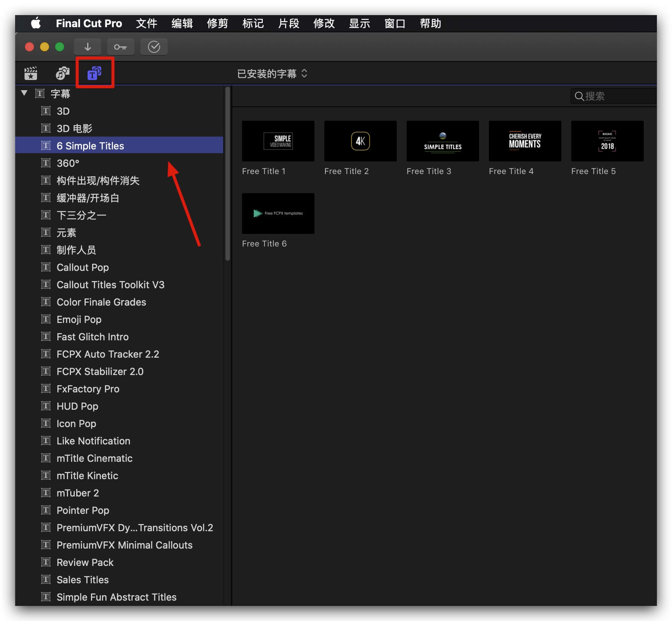Click the T icon beside Icon Pop
This screenshot has width=672, height=621.
[x=46, y=423]
